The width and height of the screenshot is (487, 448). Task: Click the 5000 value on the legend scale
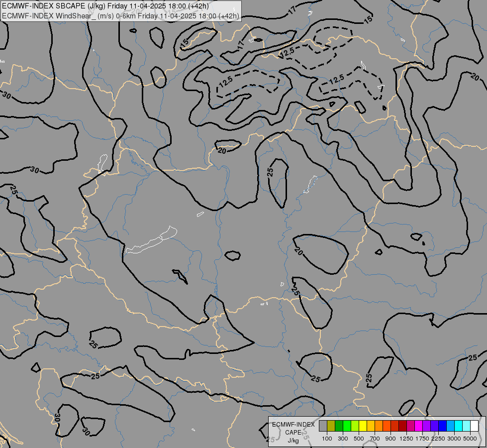470,439
